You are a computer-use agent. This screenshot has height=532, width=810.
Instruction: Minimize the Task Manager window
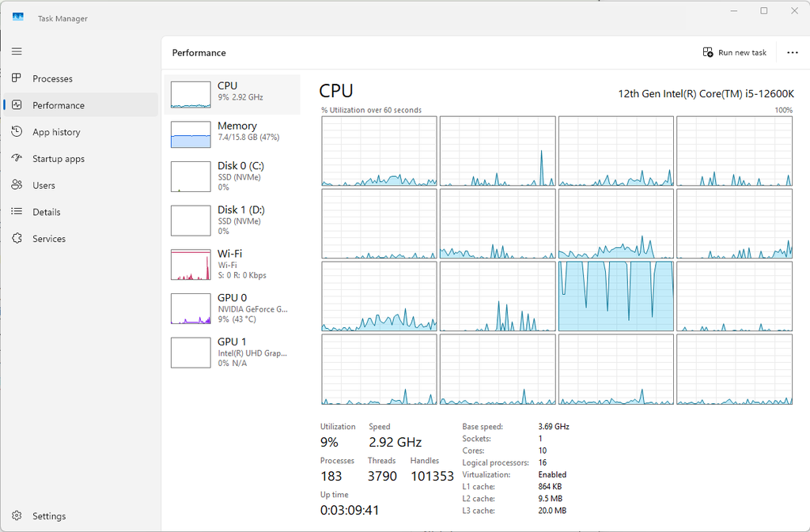pyautogui.click(x=734, y=11)
